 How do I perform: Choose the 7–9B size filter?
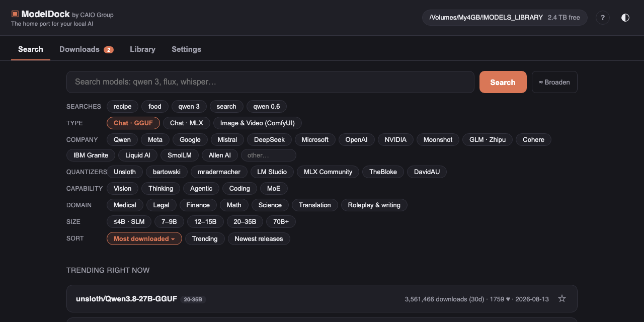click(170, 221)
